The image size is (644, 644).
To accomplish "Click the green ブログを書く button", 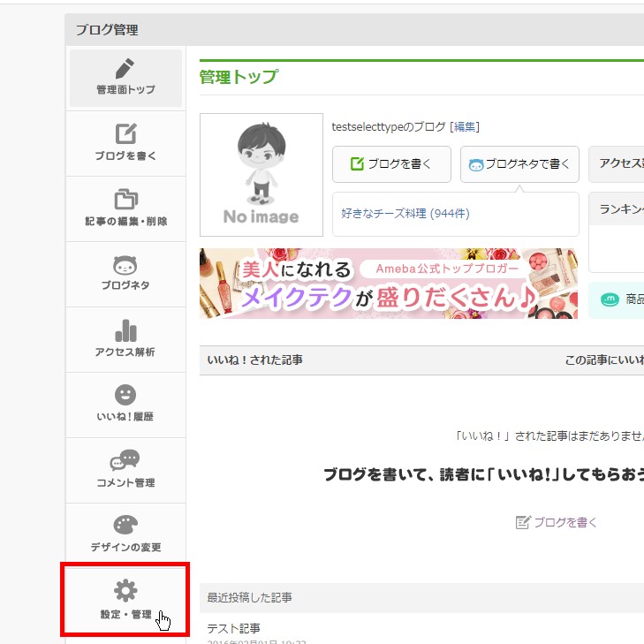I will pos(391,164).
